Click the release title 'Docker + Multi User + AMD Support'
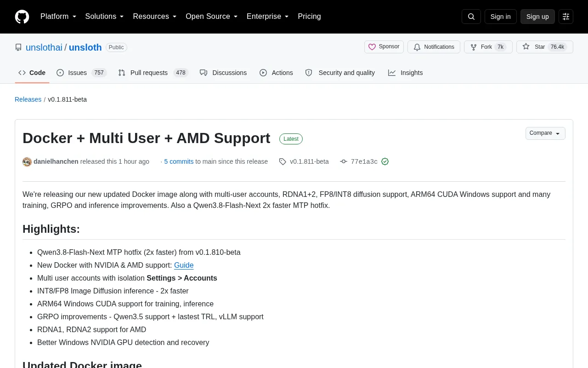The width and height of the screenshot is (588, 368). click(147, 138)
